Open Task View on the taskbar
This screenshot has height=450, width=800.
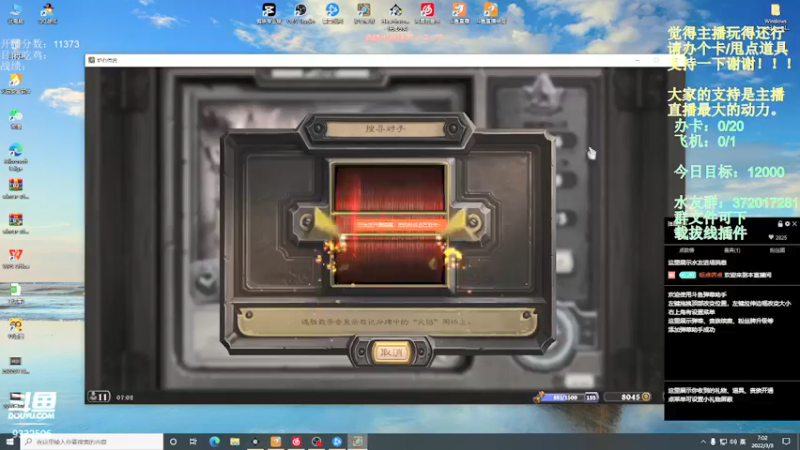click(193, 441)
